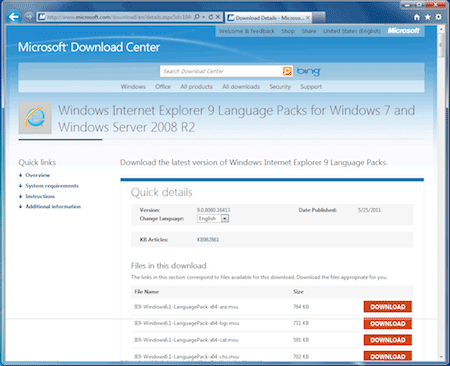Go to the Home page via house icon

(x=417, y=17)
